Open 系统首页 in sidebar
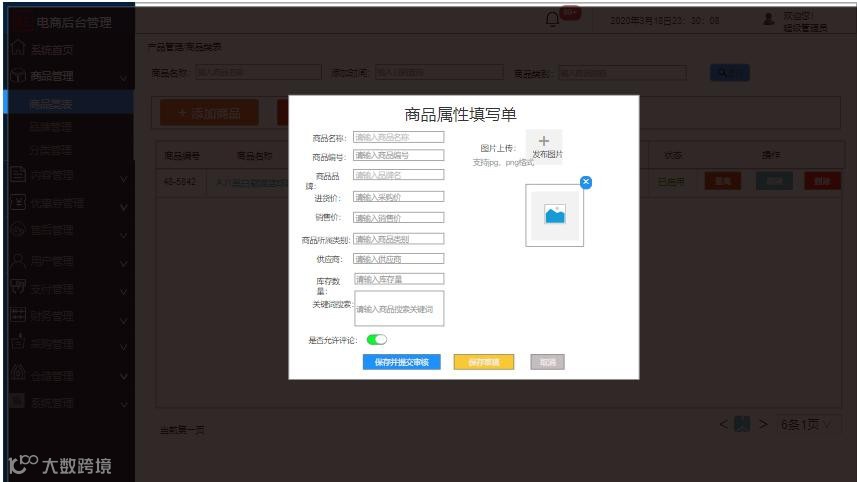The image size is (857, 482). click(51, 50)
